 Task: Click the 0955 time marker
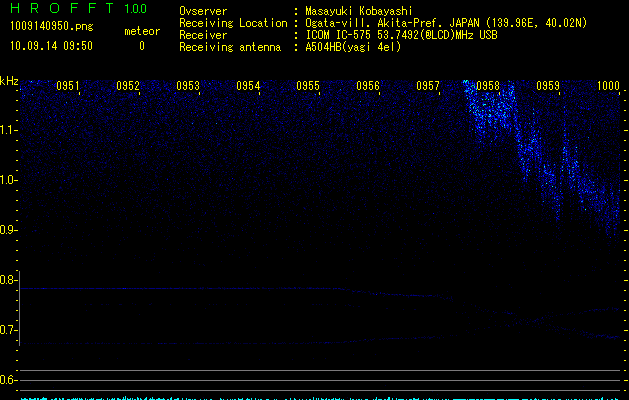pos(308,86)
